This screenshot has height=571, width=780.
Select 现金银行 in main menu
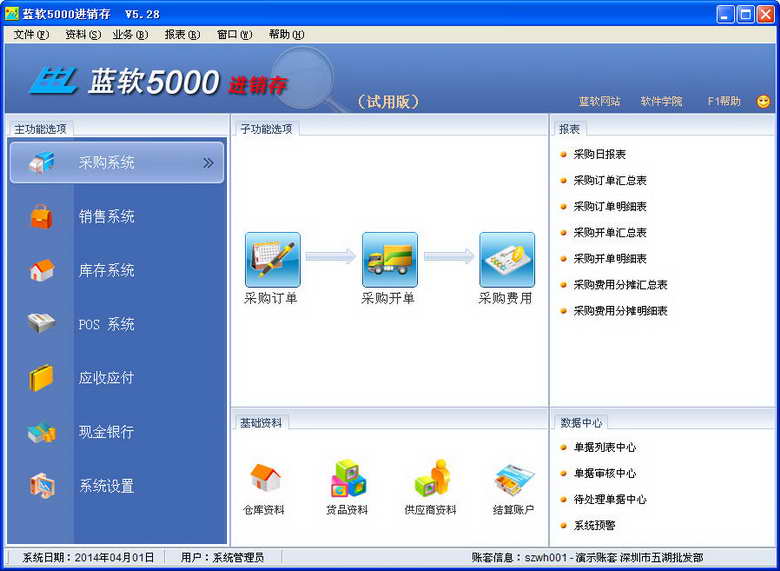coord(106,432)
